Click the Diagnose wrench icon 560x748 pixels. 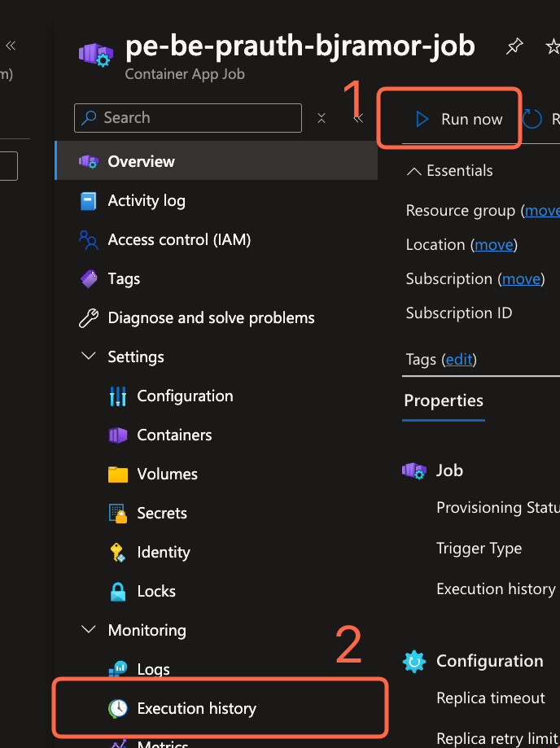pos(89,318)
